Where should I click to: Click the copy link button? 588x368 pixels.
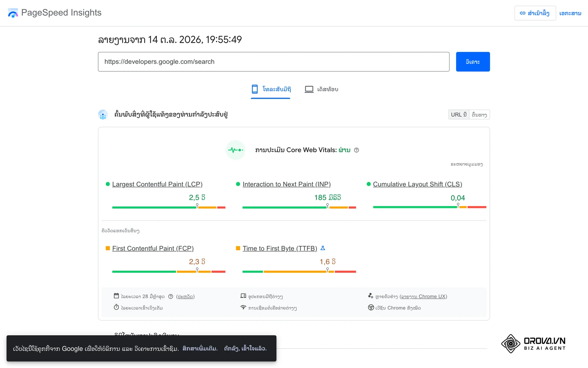(535, 13)
